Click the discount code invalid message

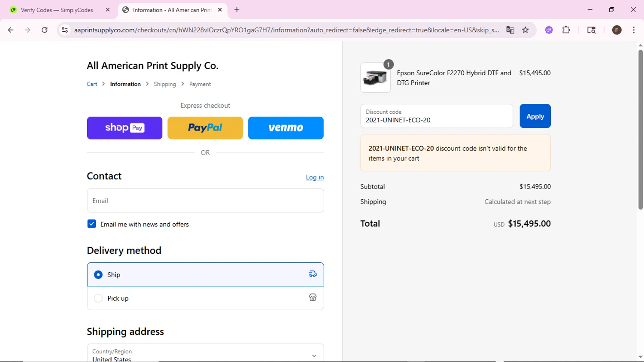pyautogui.click(x=456, y=153)
